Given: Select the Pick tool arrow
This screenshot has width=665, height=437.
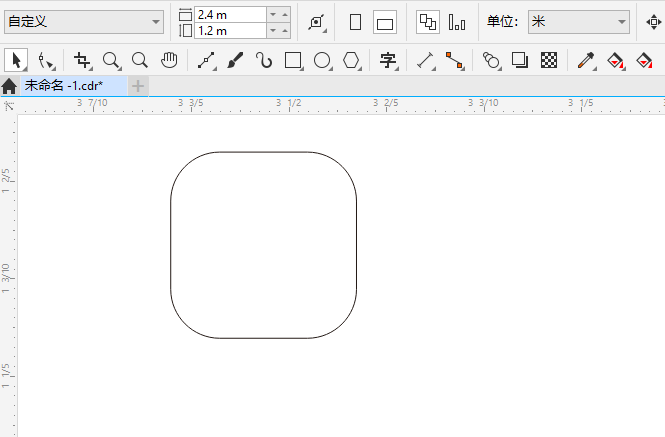Looking at the screenshot, I should click(16, 60).
